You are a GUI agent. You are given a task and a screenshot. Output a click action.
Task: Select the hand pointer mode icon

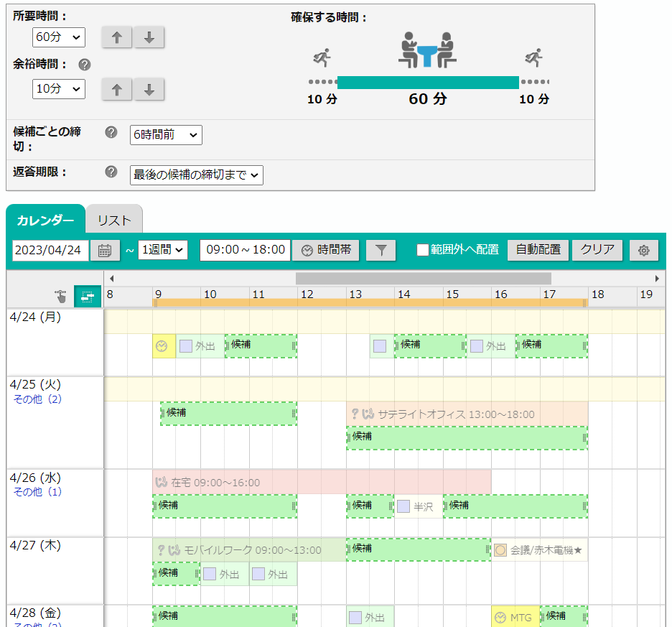pos(61,297)
